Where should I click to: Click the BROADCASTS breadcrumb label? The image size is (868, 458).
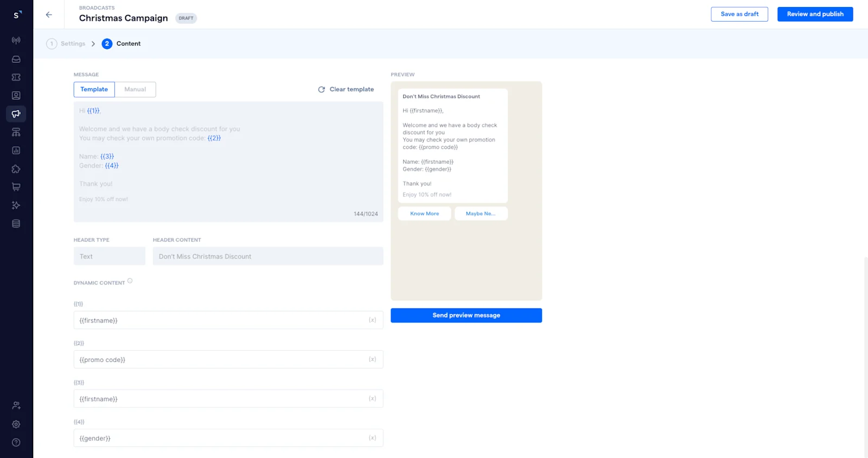[x=97, y=8]
